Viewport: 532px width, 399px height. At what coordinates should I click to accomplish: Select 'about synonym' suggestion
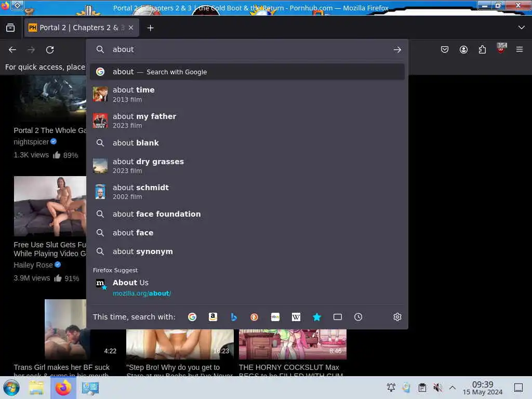tap(247, 251)
